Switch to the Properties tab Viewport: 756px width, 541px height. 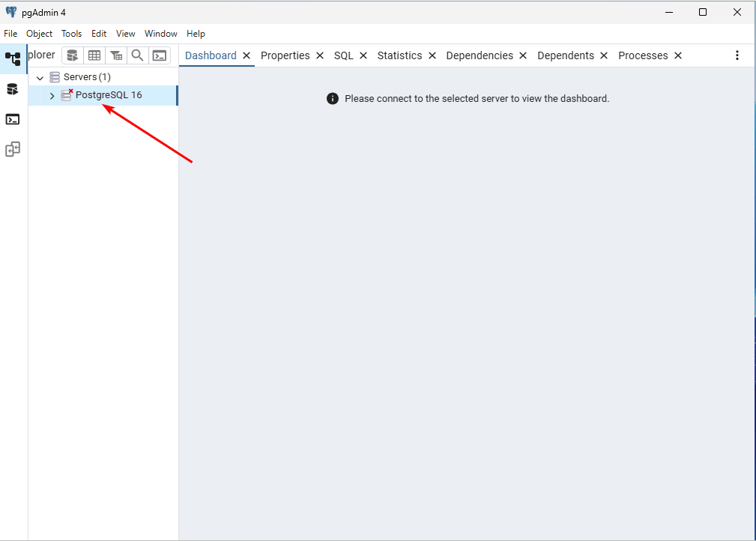point(285,55)
